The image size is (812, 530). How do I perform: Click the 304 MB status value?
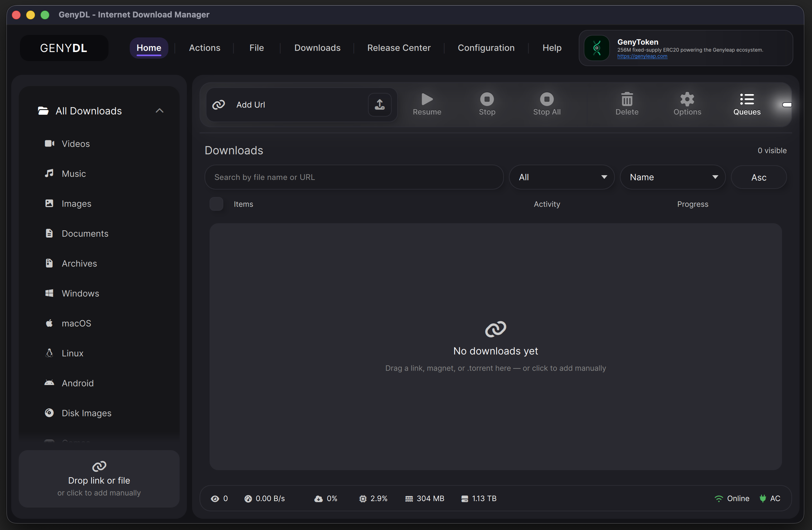[x=430, y=499]
